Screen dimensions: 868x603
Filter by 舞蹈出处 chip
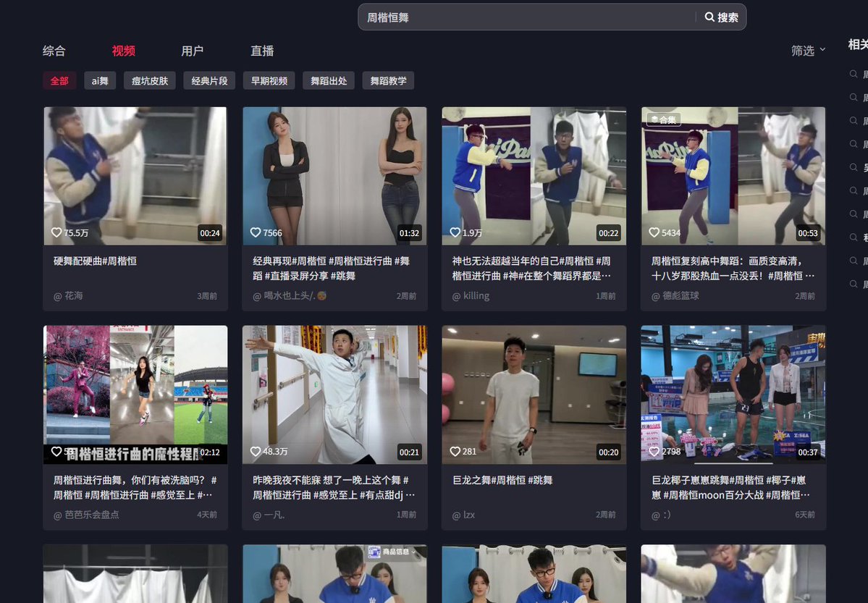[329, 81]
